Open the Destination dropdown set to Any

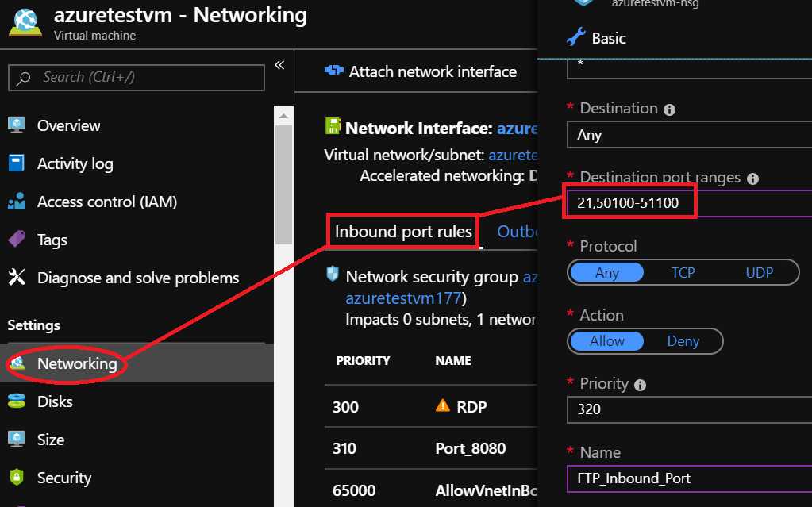click(689, 135)
